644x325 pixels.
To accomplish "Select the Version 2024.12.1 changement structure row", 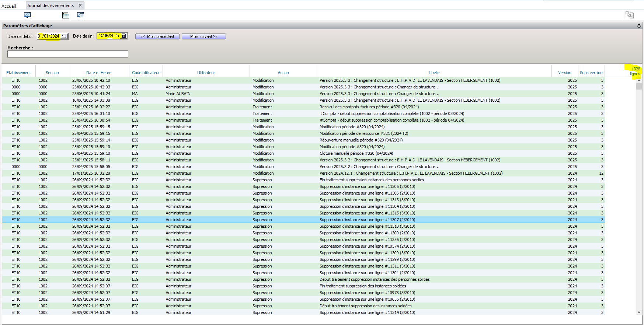I will point(303,173).
